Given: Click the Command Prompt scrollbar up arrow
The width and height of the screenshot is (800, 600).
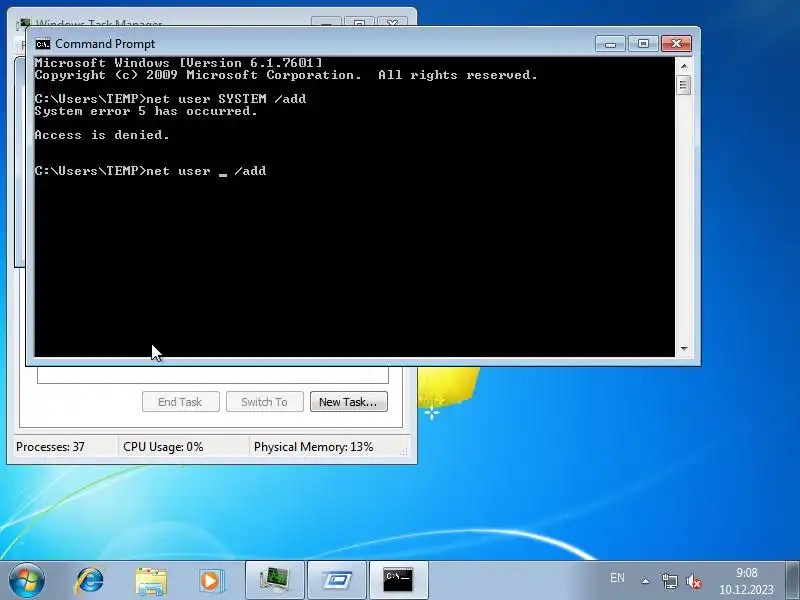Looking at the screenshot, I should [684, 66].
